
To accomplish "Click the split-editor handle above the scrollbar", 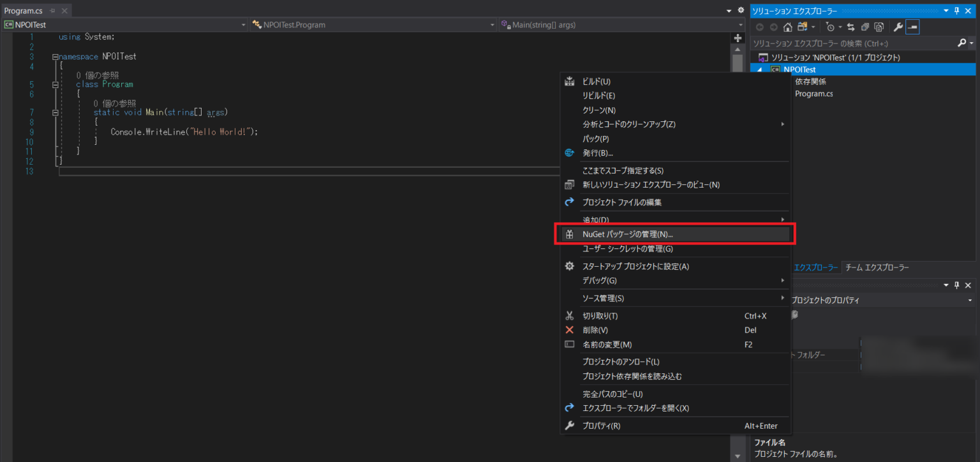I will (x=738, y=38).
